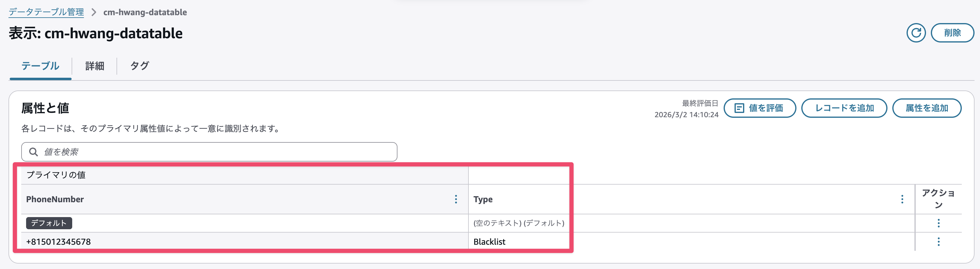Open PhoneNumber column options menu
The image size is (980, 269).
[456, 199]
